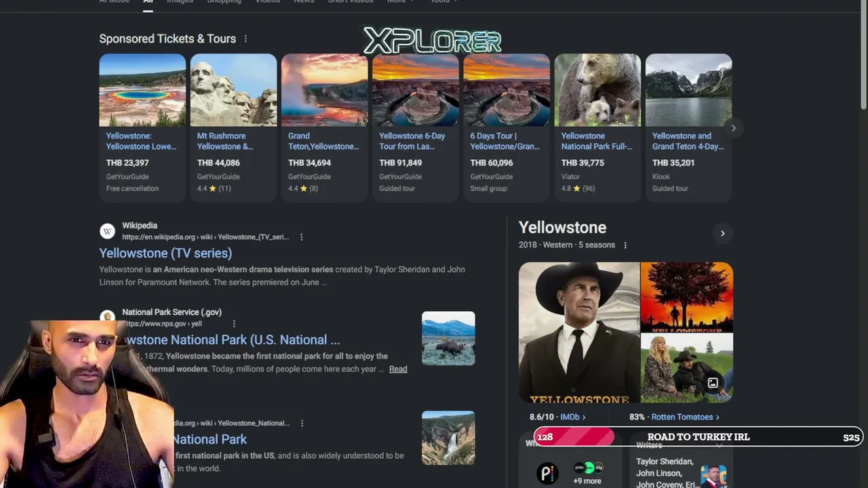The width and height of the screenshot is (868, 488).
Task: Click the grizzly bear tour thumbnail
Action: (x=597, y=90)
